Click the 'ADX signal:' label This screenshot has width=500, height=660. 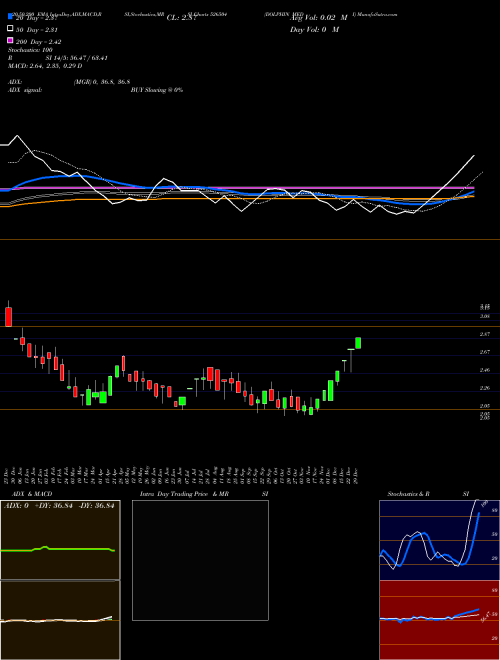(x=25, y=90)
